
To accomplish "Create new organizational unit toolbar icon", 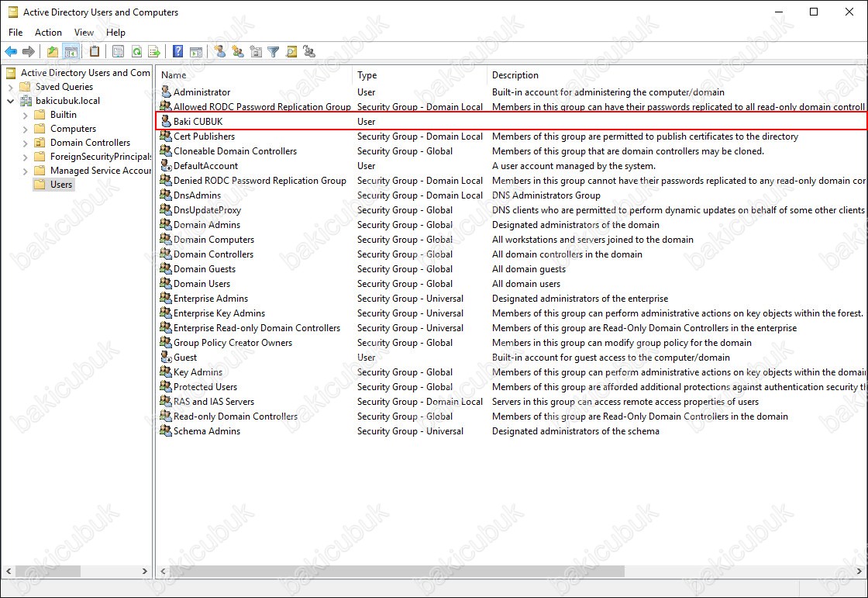I will pyautogui.click(x=256, y=51).
